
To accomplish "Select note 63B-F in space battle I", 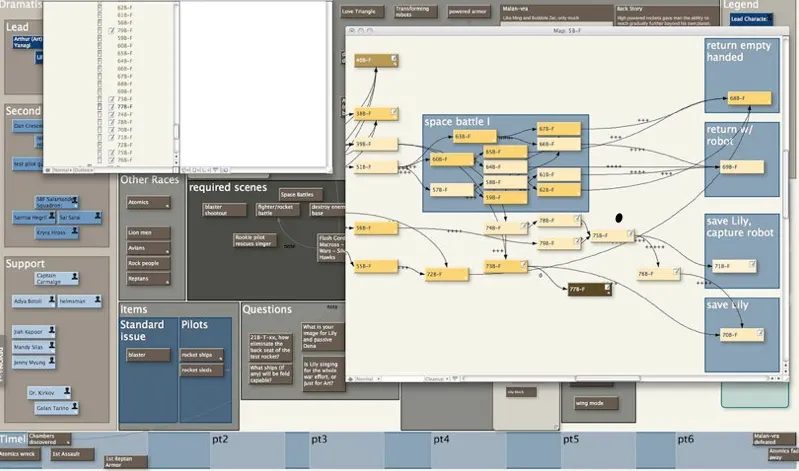I will tap(474, 136).
